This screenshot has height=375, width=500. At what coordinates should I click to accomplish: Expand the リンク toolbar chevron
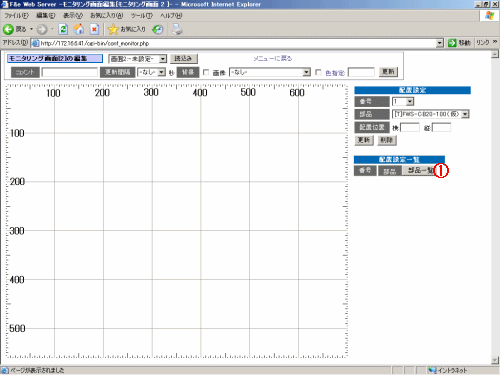(x=495, y=42)
